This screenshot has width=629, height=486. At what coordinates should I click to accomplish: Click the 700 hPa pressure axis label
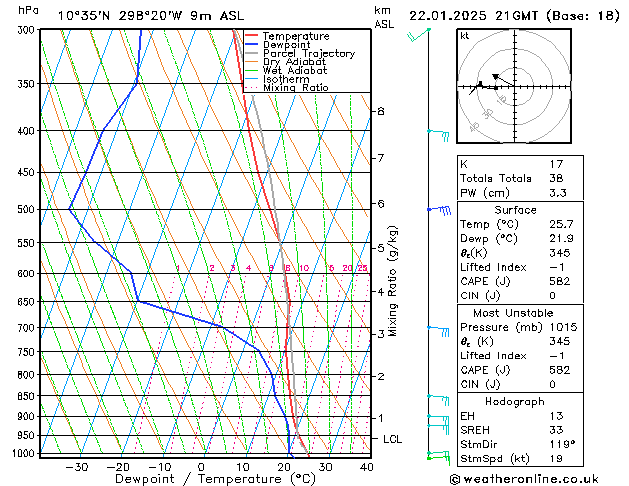click(x=26, y=328)
